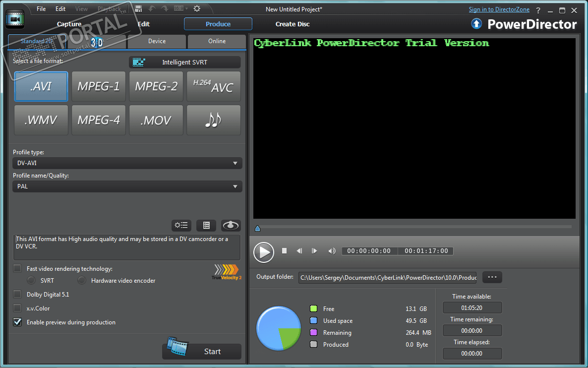This screenshot has width=588, height=368.
Task: Open the Profile name/Quality PAL dropdown
Action: point(127,186)
